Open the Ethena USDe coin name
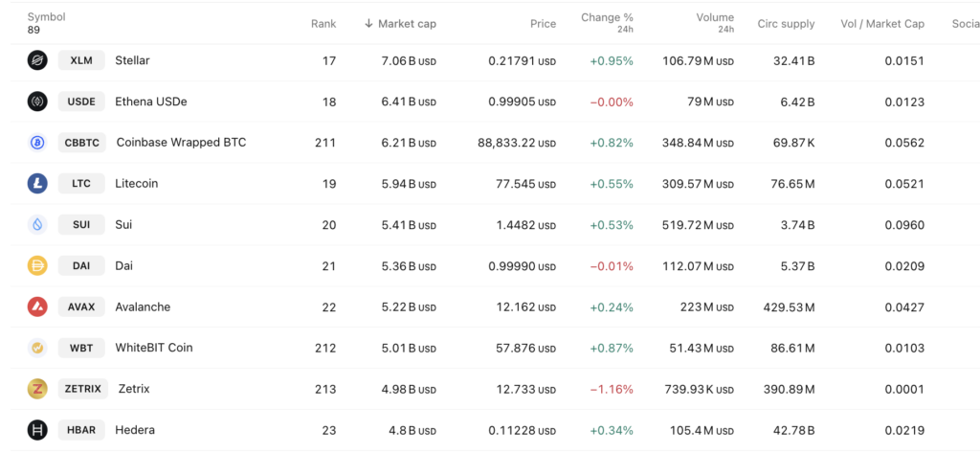980x454 pixels. [x=151, y=102]
